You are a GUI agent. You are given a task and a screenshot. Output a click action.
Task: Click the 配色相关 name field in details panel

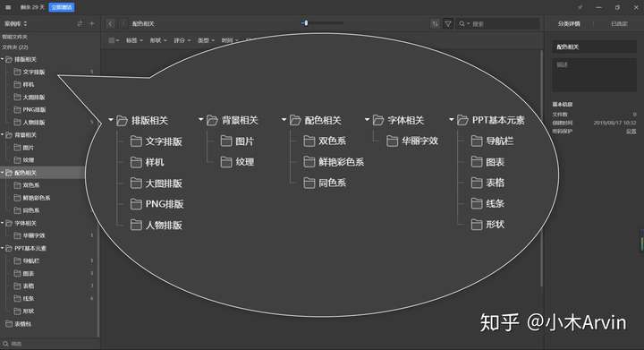pos(594,47)
